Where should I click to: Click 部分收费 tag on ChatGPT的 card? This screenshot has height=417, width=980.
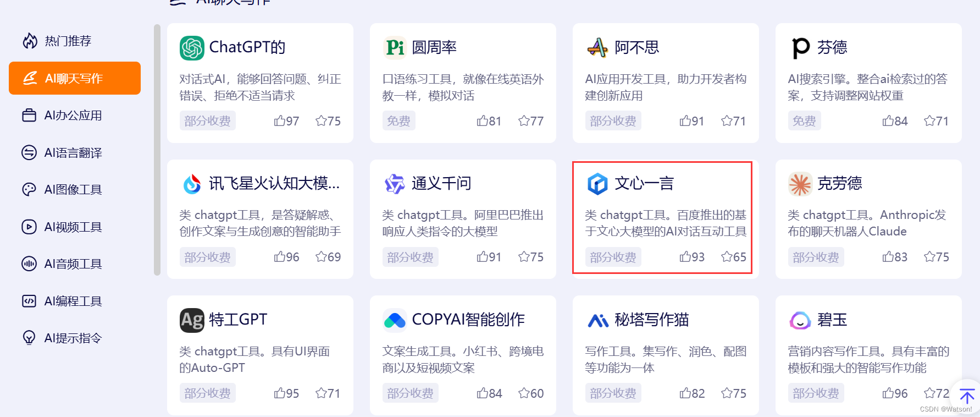(208, 121)
